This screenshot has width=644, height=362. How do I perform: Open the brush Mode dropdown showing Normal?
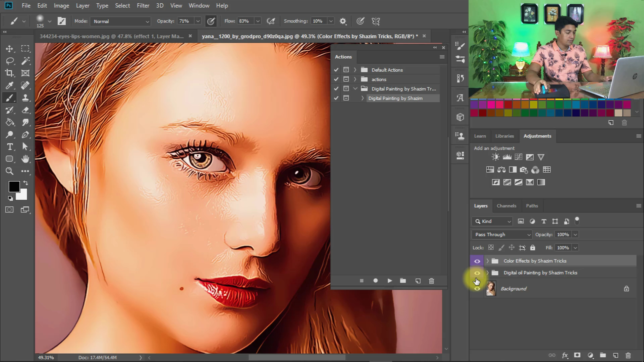[x=120, y=21]
